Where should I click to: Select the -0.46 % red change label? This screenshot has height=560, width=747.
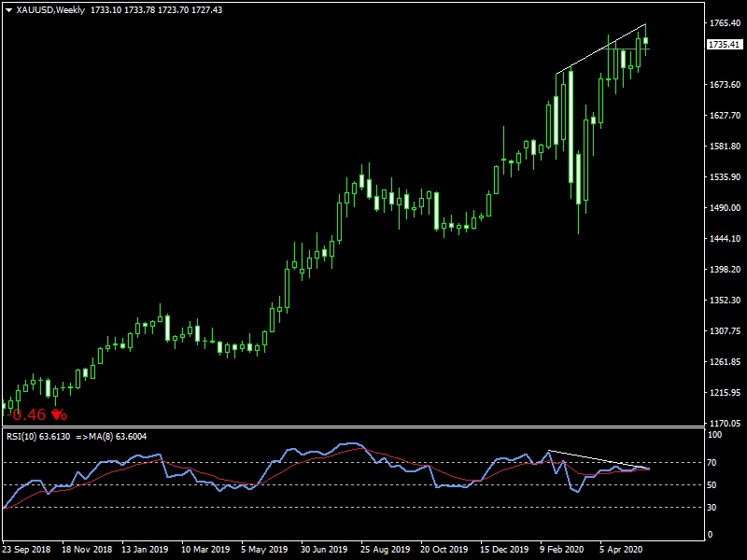[36, 414]
